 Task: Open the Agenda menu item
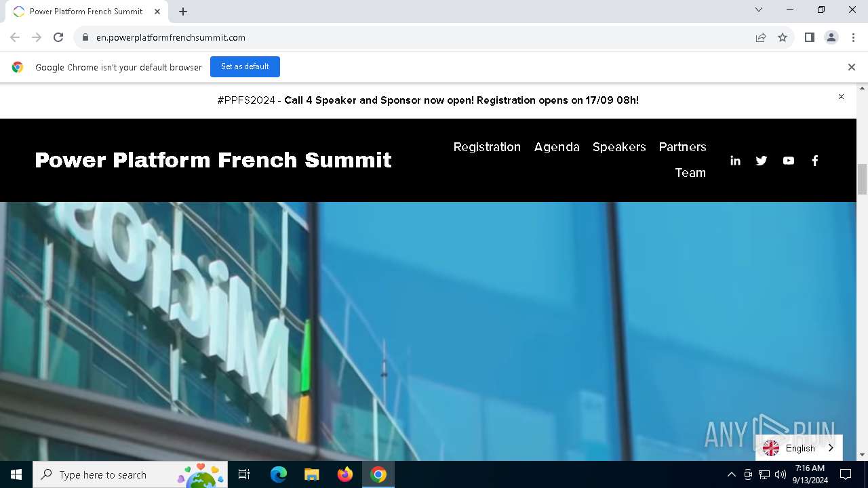[x=557, y=147]
